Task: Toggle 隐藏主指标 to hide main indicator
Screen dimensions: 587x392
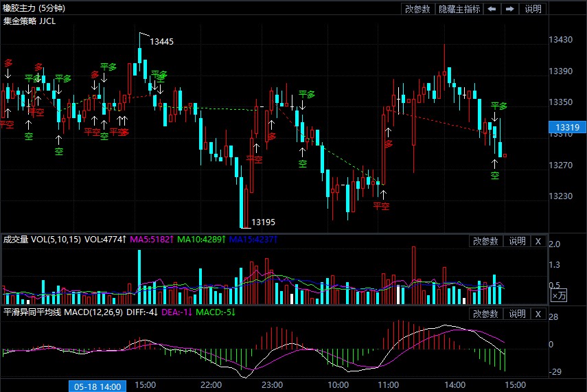Action: point(459,9)
